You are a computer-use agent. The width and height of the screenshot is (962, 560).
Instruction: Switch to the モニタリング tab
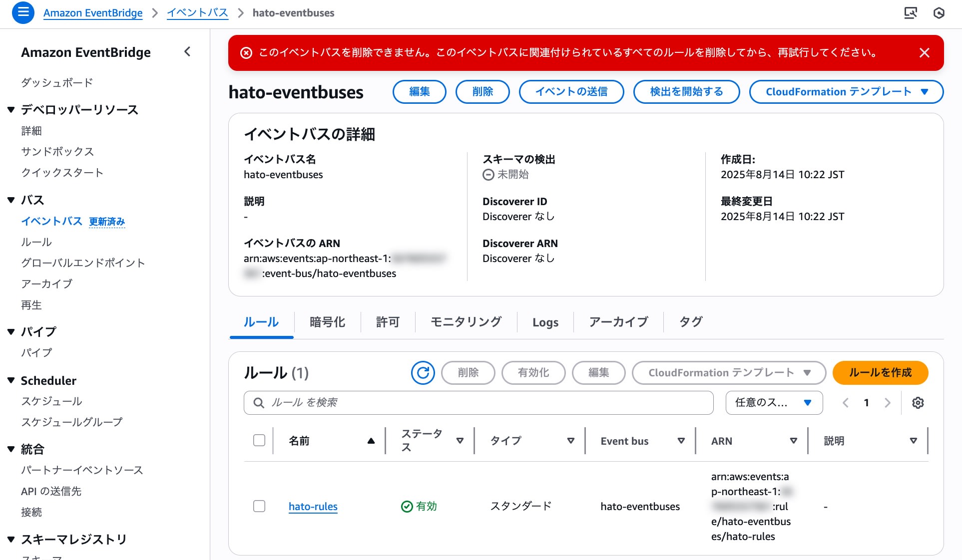pos(467,322)
